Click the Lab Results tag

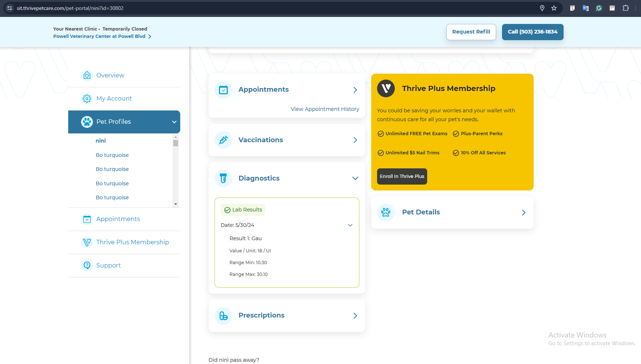(x=243, y=210)
